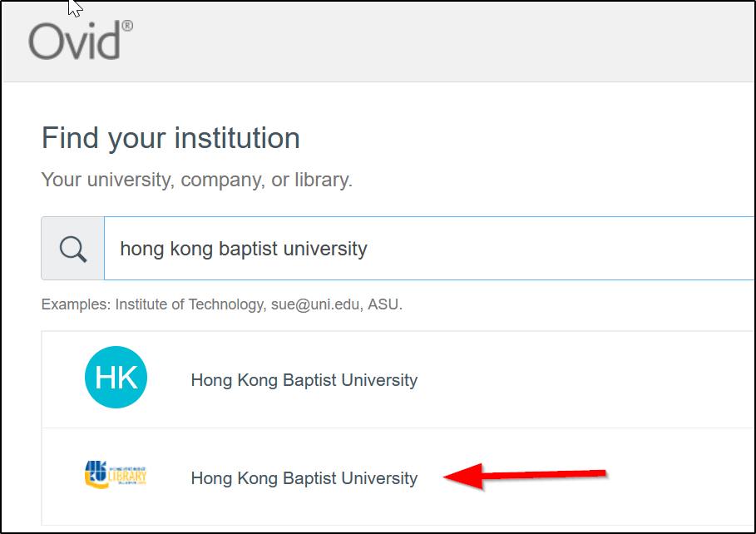The width and height of the screenshot is (756, 534).
Task: Click the Your university, company, or library subtitle
Action: [x=198, y=178]
